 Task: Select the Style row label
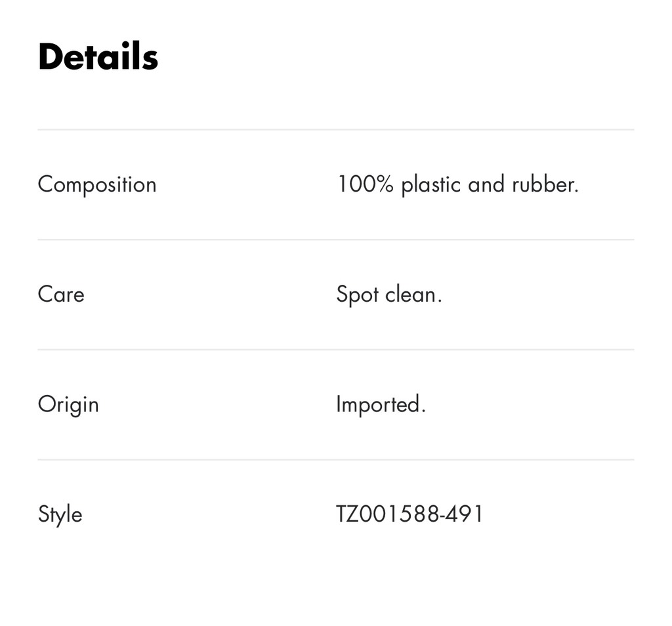coord(60,514)
